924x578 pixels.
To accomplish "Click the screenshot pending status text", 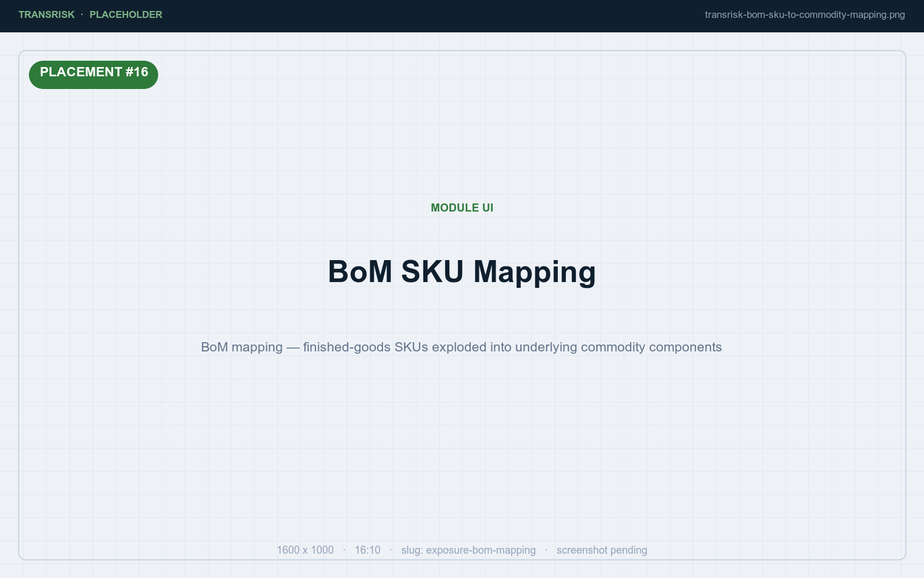I will tap(602, 550).
